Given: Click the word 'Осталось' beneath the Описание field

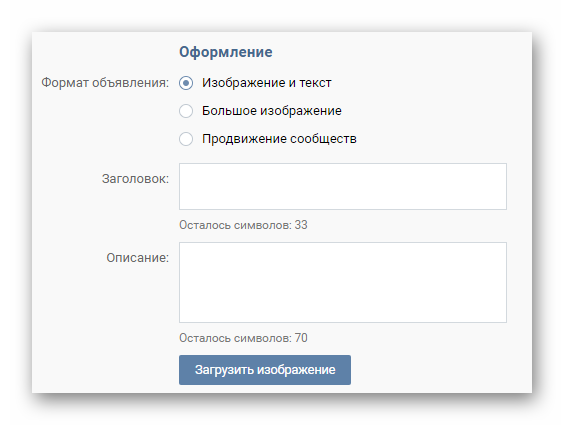Looking at the screenshot, I should 205,338.
